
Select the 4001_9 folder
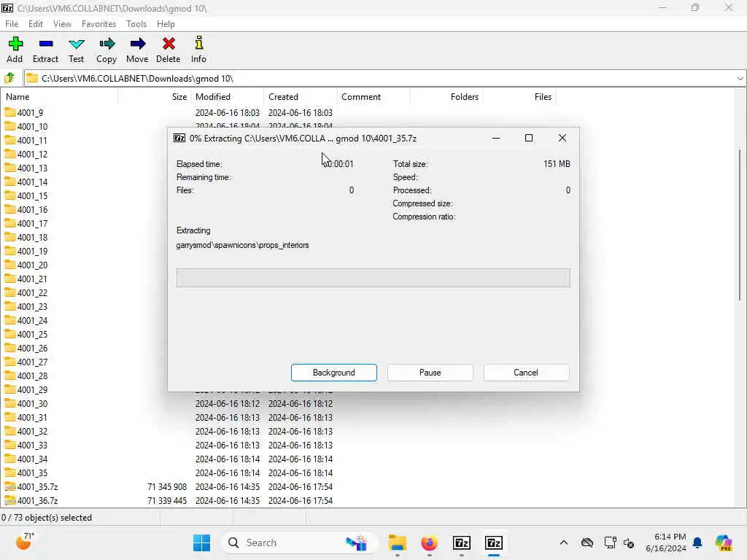coord(30,113)
